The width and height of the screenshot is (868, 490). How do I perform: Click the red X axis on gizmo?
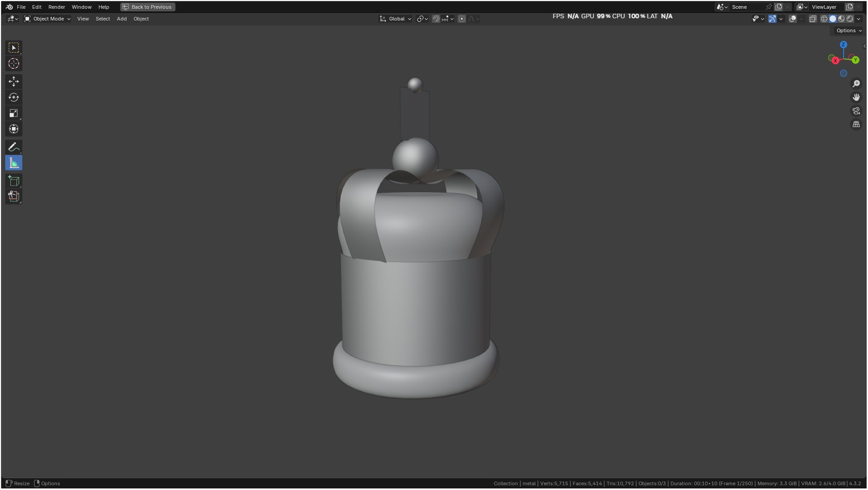click(x=835, y=61)
